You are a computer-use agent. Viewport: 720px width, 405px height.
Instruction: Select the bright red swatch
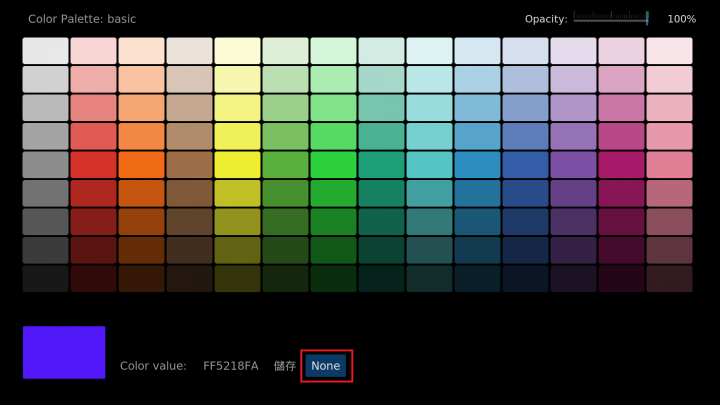[93, 164]
